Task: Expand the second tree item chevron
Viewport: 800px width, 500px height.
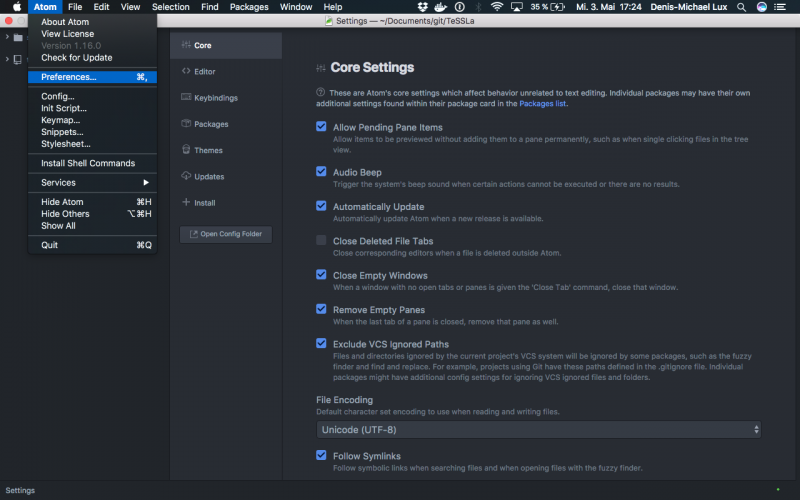Action: point(7,59)
